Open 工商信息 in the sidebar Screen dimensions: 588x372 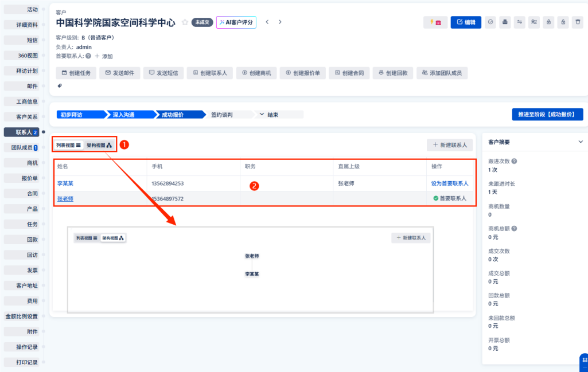(x=21, y=101)
